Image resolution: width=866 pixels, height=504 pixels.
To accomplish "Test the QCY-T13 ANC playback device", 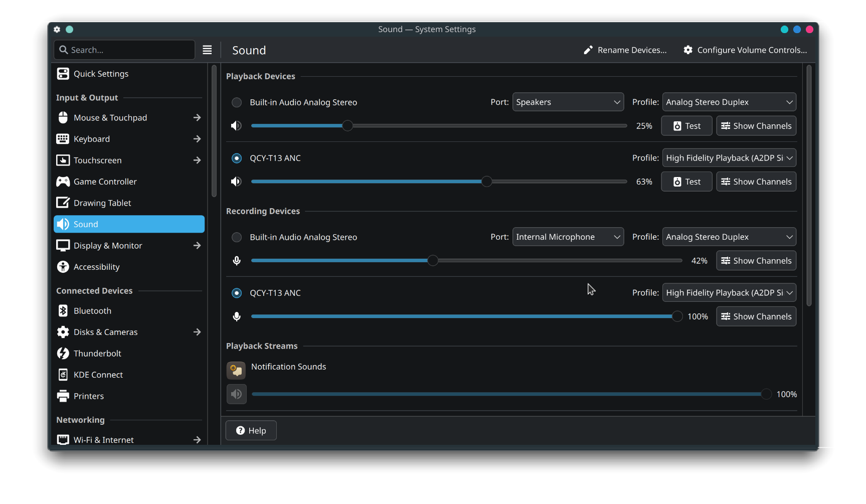I will point(686,182).
